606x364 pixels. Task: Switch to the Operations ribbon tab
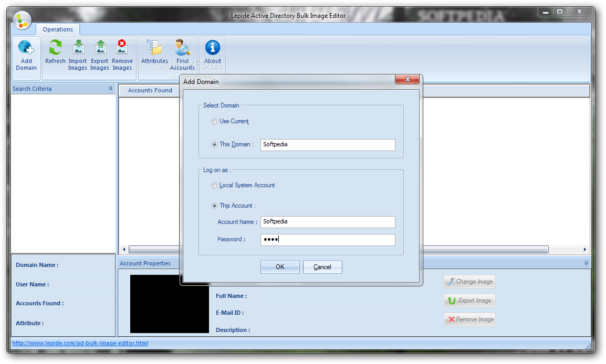pos(58,29)
